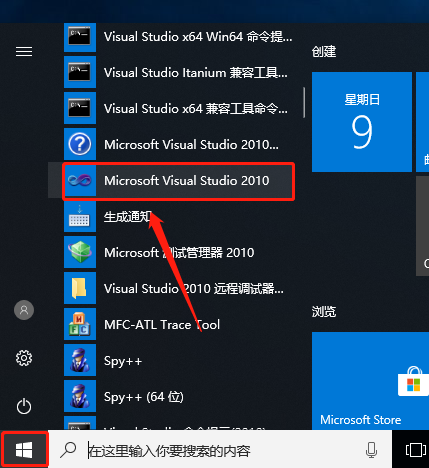
Task: Open Visual Studio x64 Win64 命令提 entry
Action: [x=179, y=37]
